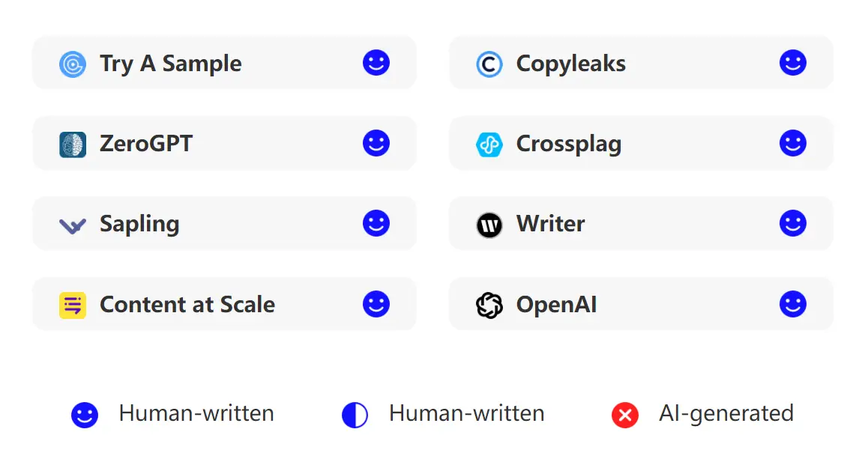Click the smiley face on OpenAI card

(x=793, y=304)
